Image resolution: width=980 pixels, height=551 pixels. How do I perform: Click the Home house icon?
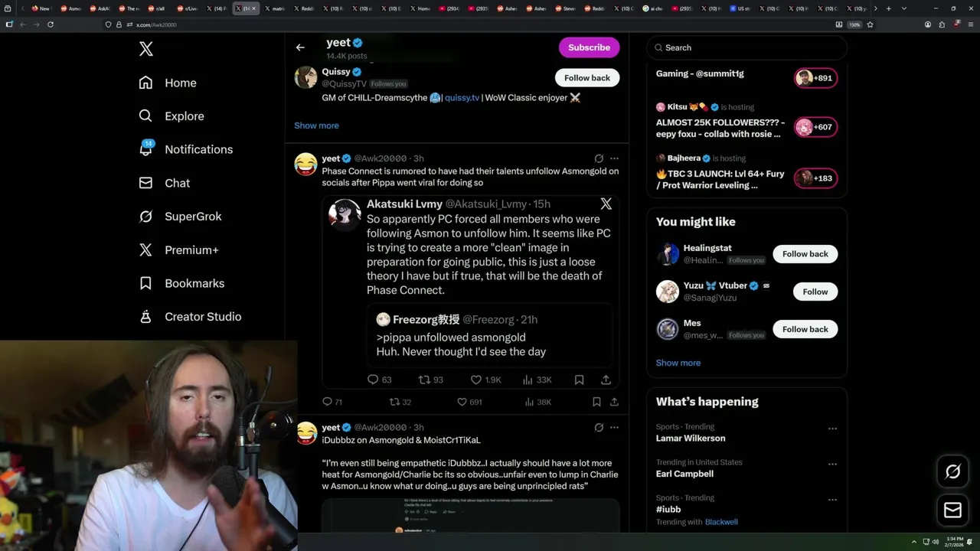(x=145, y=83)
